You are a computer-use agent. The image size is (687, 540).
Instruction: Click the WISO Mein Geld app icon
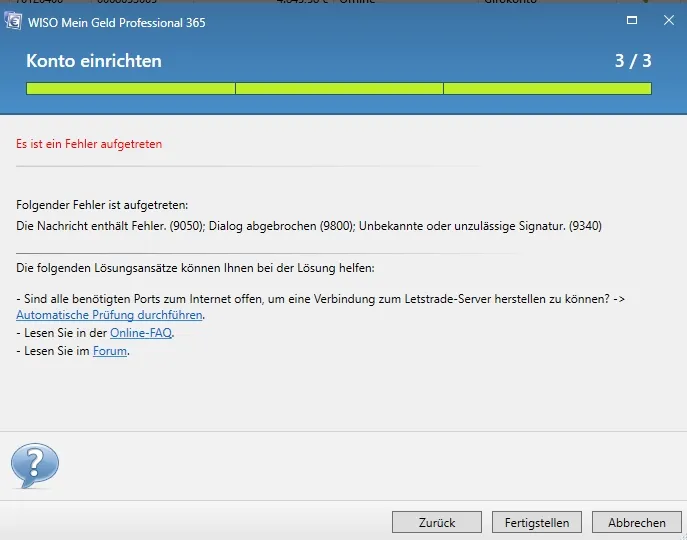point(15,22)
